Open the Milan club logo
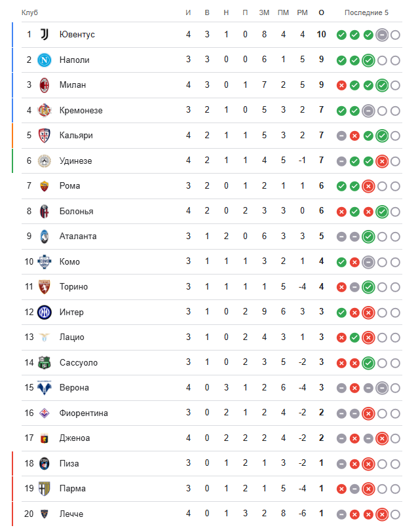Image resolution: width=420 pixels, height=532 pixels. click(x=45, y=85)
